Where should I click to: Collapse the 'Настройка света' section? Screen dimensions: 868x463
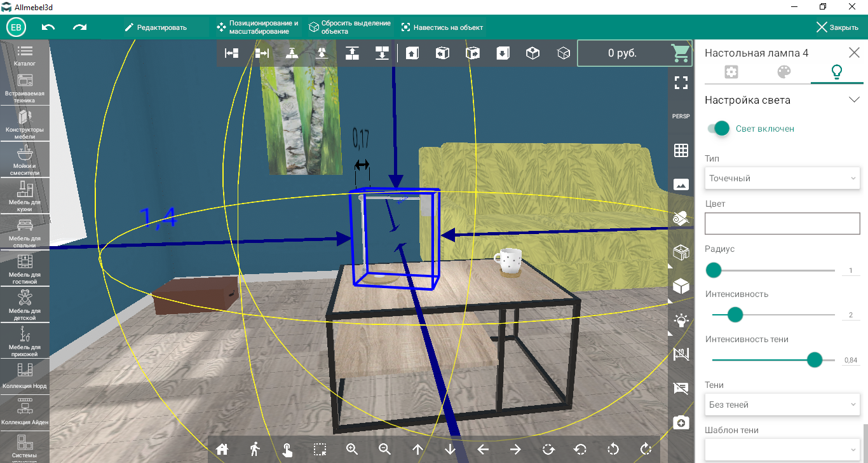[854, 100]
